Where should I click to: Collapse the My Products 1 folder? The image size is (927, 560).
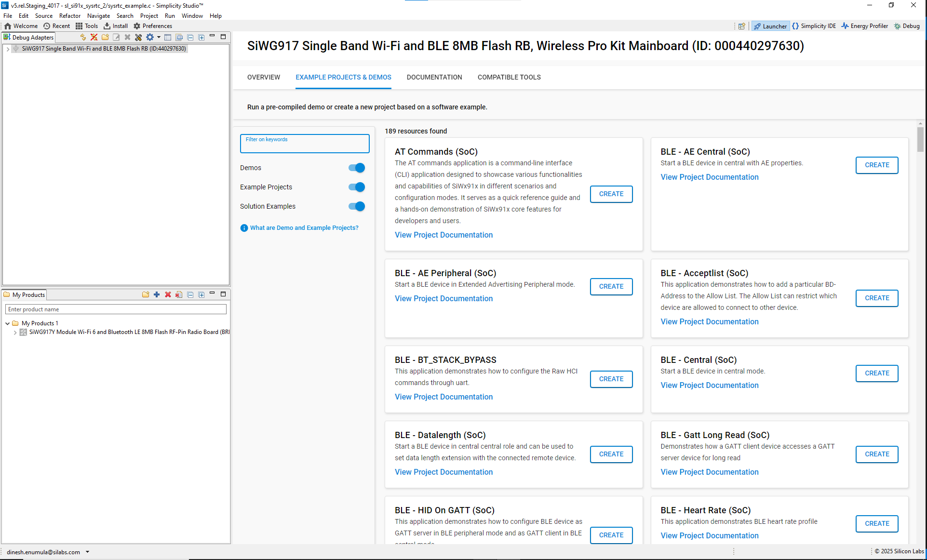click(8, 323)
